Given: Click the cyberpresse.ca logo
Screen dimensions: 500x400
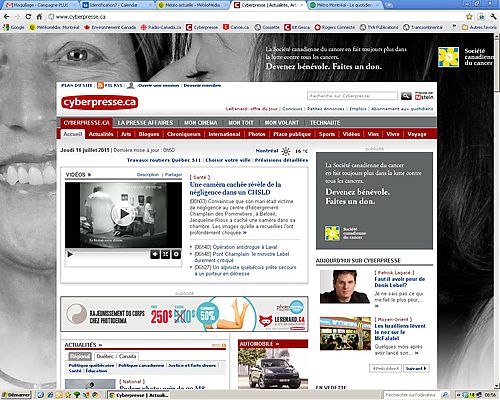Looking at the screenshot, I should 99,102.
